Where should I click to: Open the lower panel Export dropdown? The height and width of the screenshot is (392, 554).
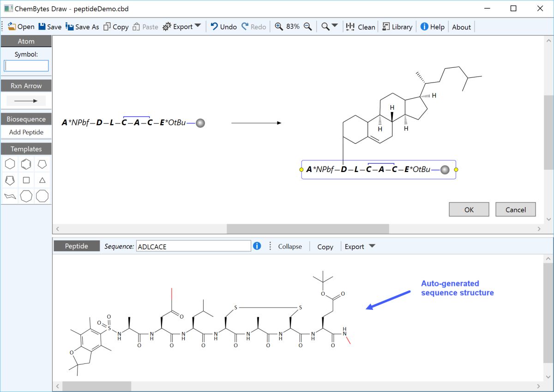[360, 247]
